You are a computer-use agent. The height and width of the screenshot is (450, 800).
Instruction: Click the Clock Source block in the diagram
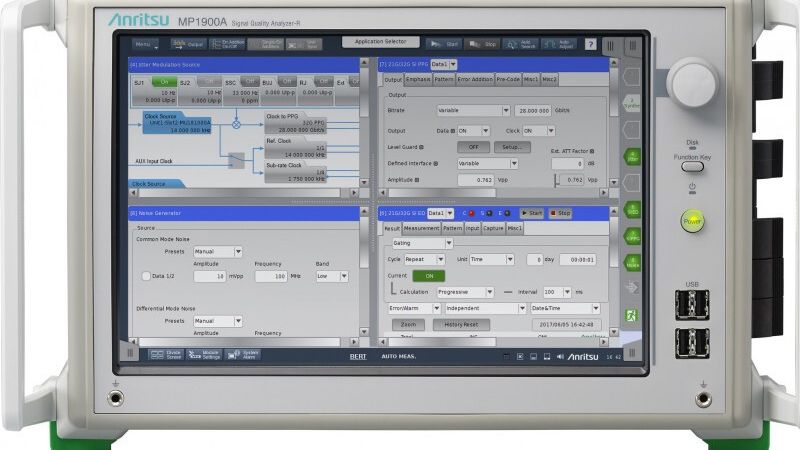pyautogui.click(x=177, y=123)
